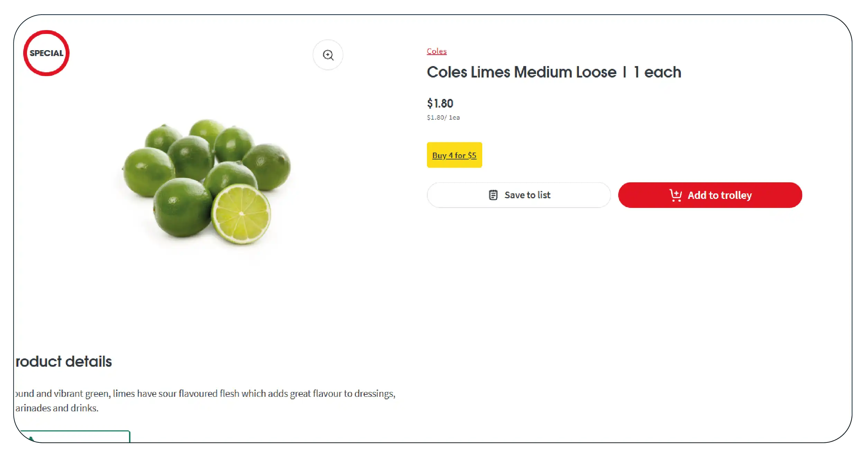Click the whole lime at the far left of photo
Image resolution: width=868 pixels, height=457 pixels.
[x=148, y=171]
